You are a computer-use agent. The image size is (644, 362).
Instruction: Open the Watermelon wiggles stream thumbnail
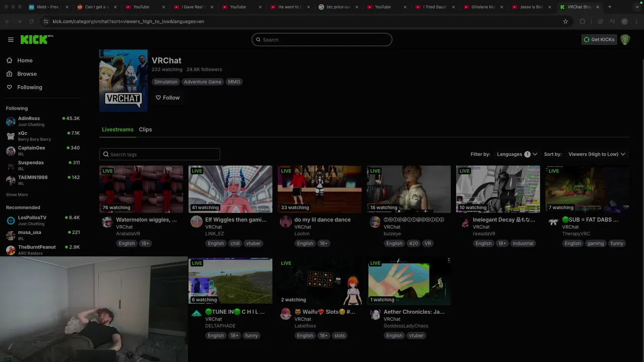(141, 189)
